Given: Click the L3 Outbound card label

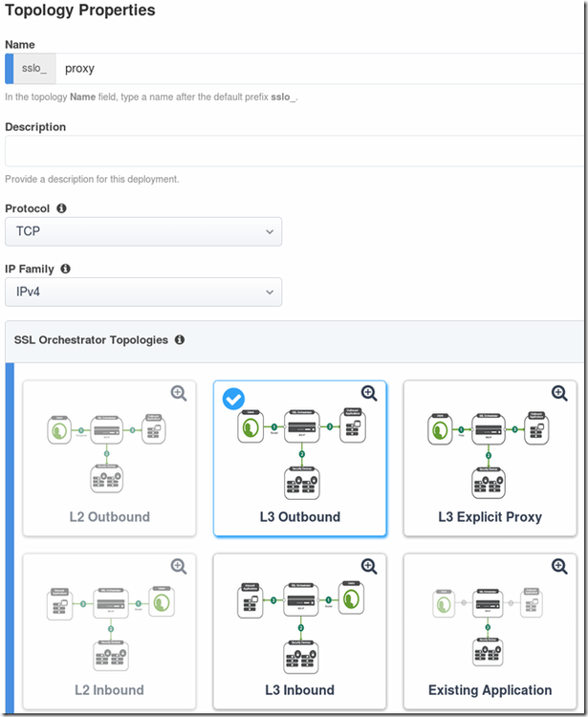Looking at the screenshot, I should click(x=299, y=517).
